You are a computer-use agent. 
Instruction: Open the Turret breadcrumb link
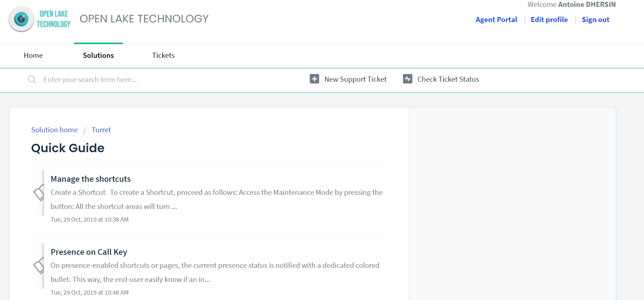click(x=101, y=130)
